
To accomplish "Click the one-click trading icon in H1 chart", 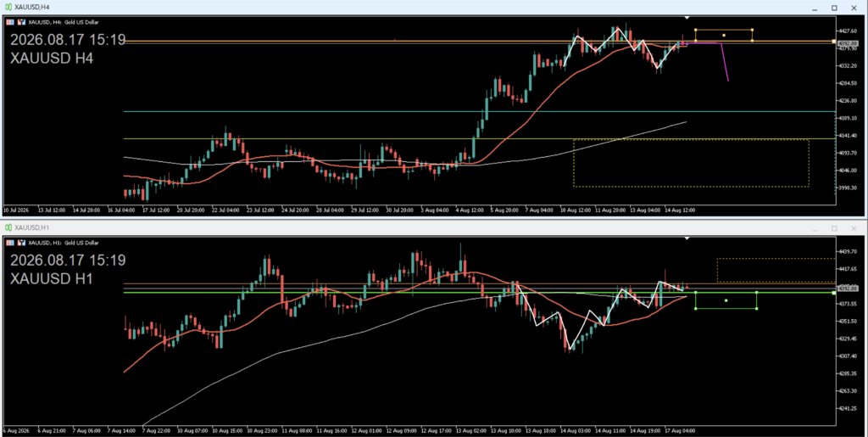I will 21,243.
